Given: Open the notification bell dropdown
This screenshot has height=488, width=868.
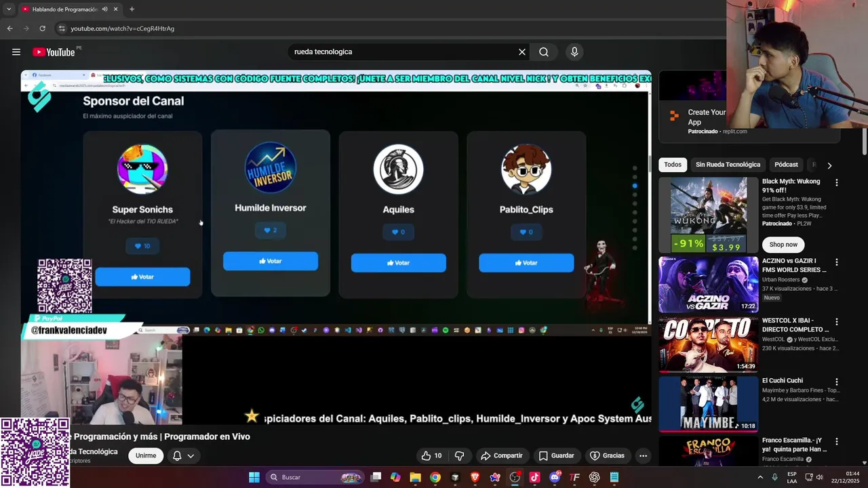Looking at the screenshot, I should 184,455.
